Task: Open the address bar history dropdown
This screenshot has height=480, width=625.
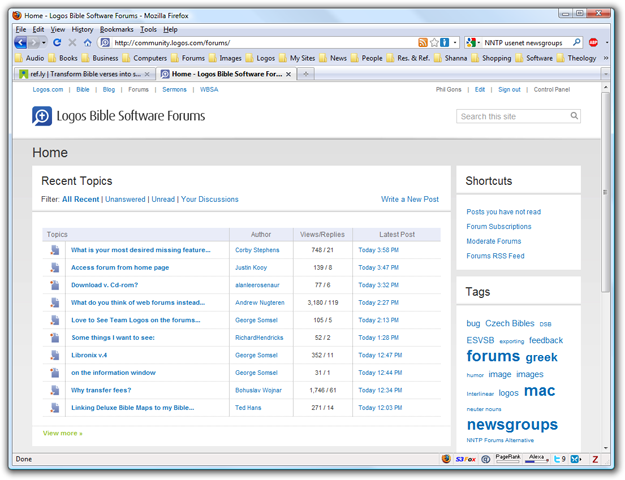Action: coord(455,42)
